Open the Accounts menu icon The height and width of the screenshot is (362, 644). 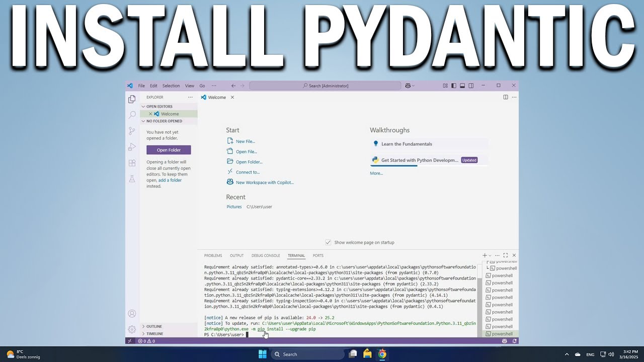pos(132,314)
